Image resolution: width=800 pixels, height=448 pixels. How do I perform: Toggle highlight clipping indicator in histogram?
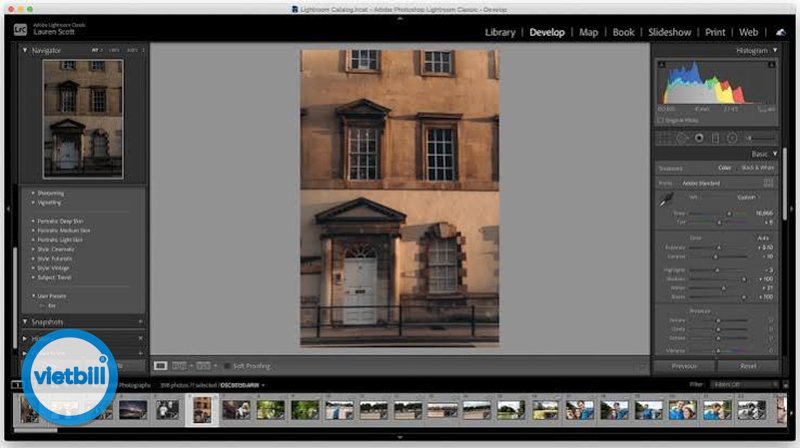tap(771, 64)
